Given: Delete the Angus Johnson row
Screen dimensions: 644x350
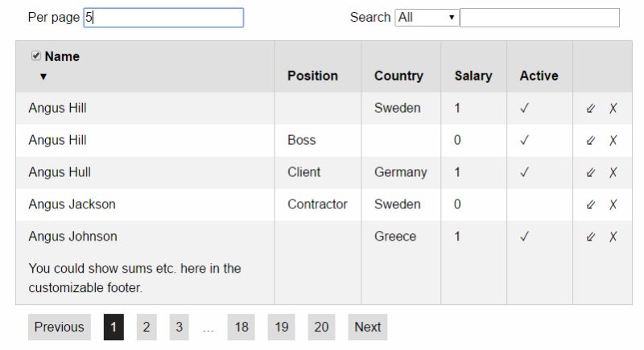Looking at the screenshot, I should coord(613,237).
